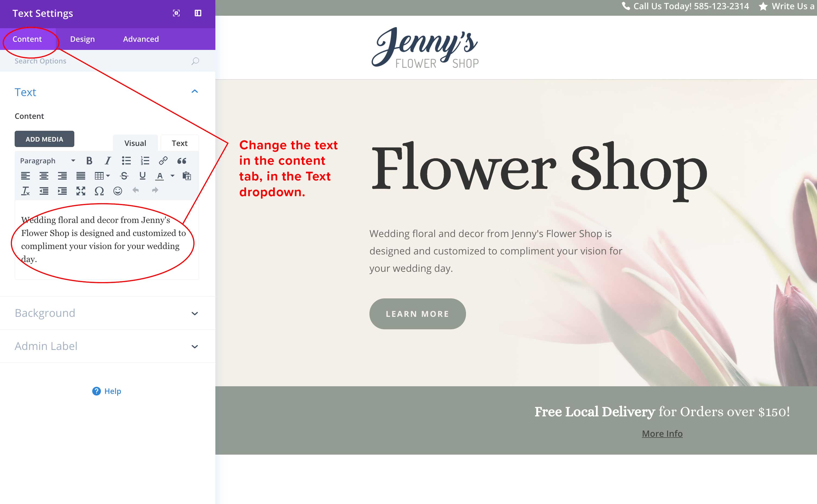Apply underline formatting
This screenshot has height=504, width=817.
[x=142, y=176]
